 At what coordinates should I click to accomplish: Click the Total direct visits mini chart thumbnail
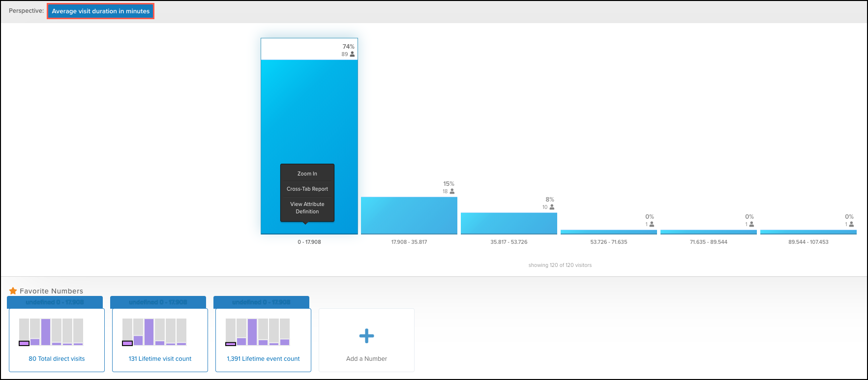point(51,332)
